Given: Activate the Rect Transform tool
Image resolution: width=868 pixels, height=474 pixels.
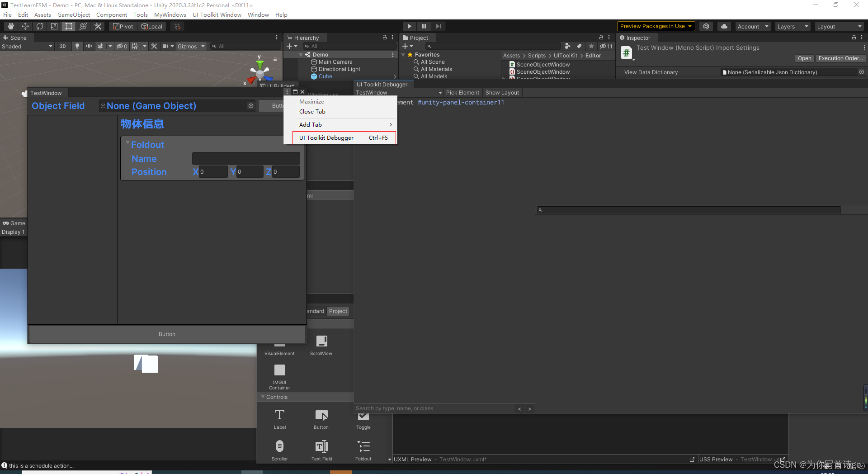Looking at the screenshot, I should point(69,26).
